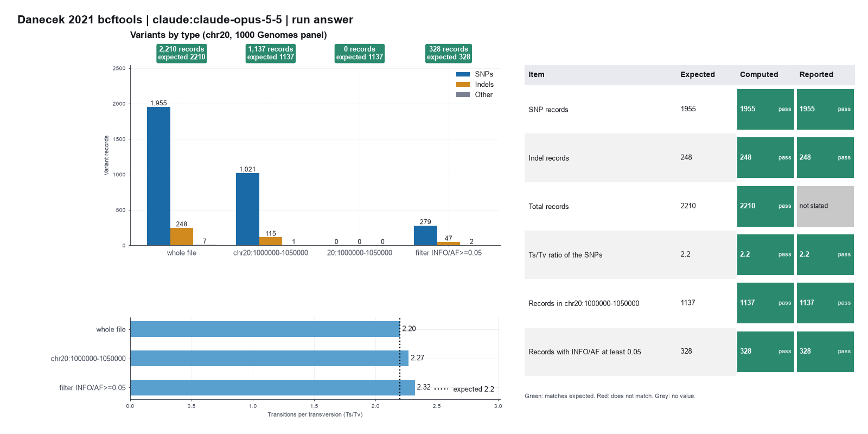Click the Computed 1955 pass cell
Image resolution: width=868 pixels, height=434 pixels.
pos(765,109)
